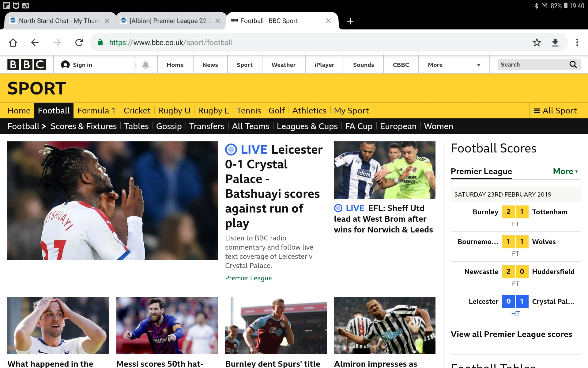Open Leicester 0-1 Crystal Palace live score

515,306
